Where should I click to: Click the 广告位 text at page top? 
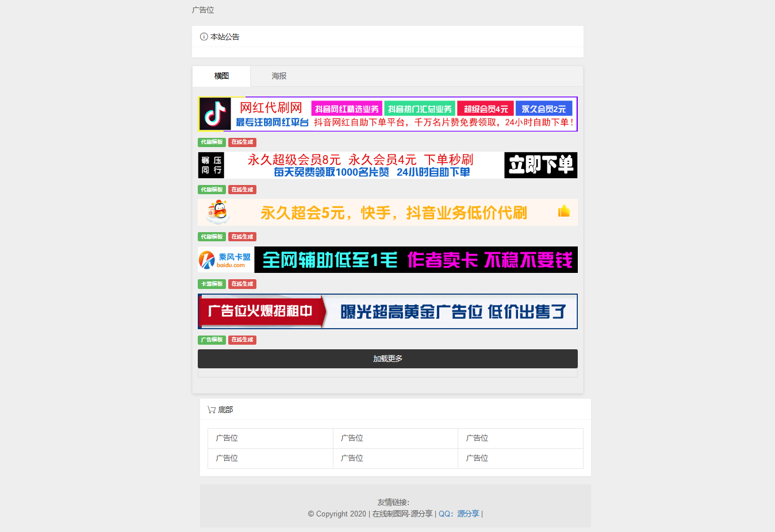tap(203, 10)
